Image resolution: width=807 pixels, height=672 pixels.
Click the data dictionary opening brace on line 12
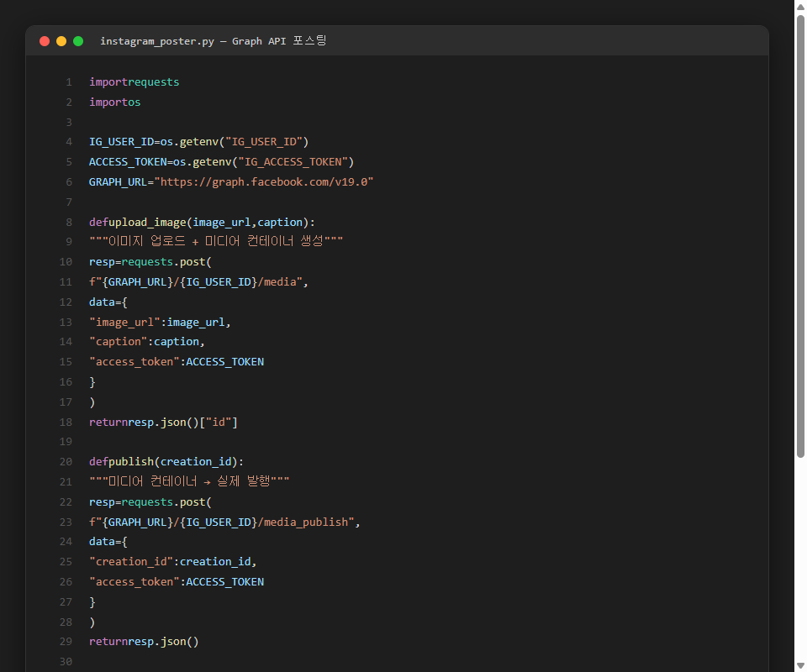pyautogui.click(x=126, y=302)
